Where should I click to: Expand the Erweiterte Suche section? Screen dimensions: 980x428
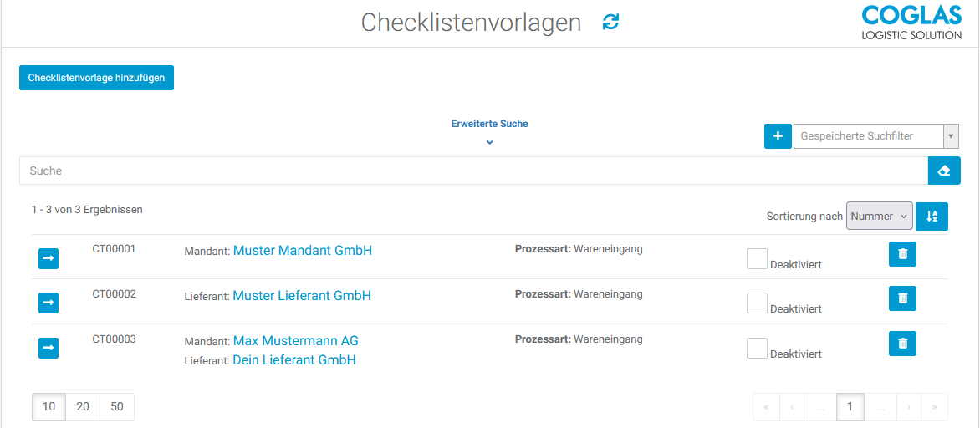[x=489, y=131]
